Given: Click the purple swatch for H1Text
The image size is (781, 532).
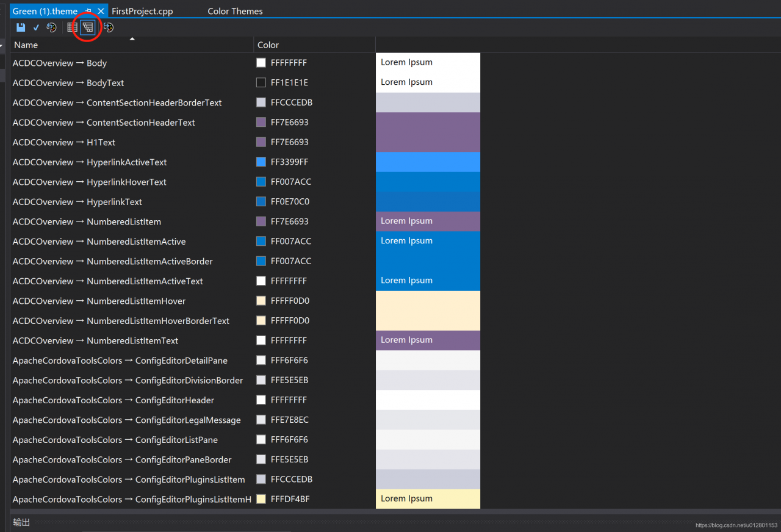Looking at the screenshot, I should pyautogui.click(x=261, y=142).
